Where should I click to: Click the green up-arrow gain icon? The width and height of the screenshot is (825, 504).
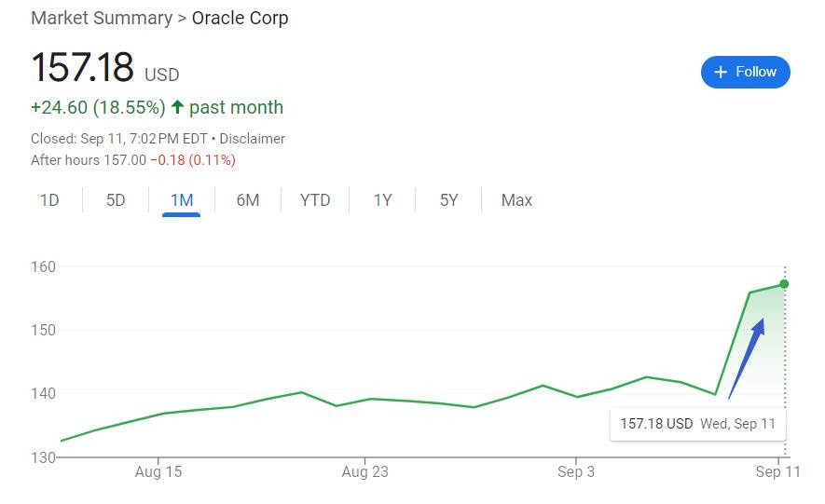click(177, 108)
